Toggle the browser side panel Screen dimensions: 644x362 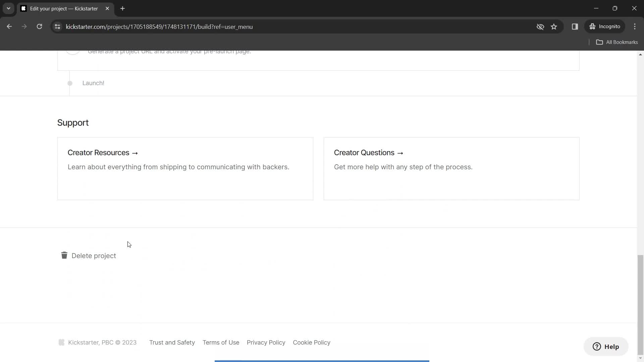pyautogui.click(x=575, y=26)
